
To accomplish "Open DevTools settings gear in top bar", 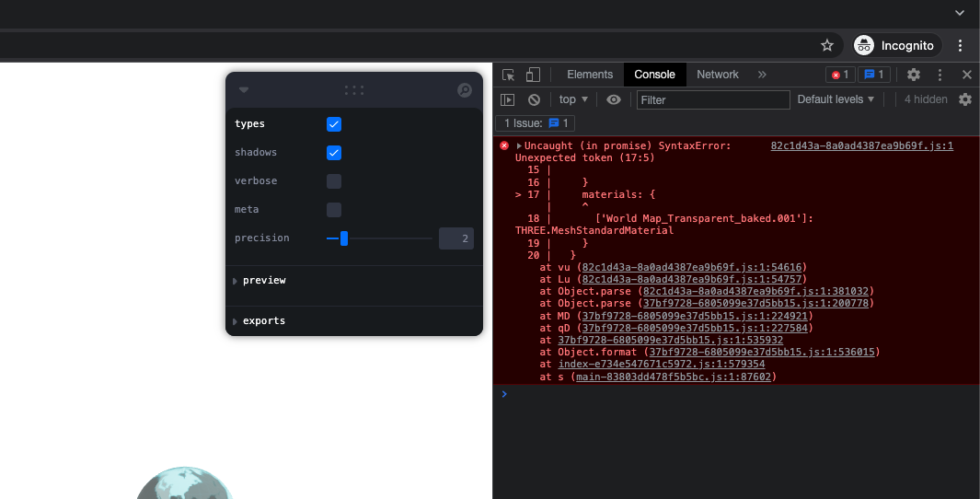I will [913, 75].
